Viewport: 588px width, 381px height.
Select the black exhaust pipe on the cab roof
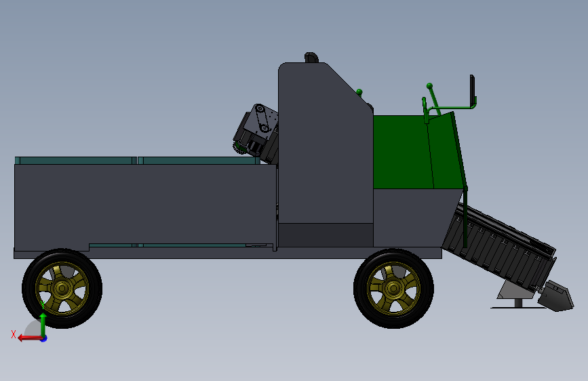point(311,58)
